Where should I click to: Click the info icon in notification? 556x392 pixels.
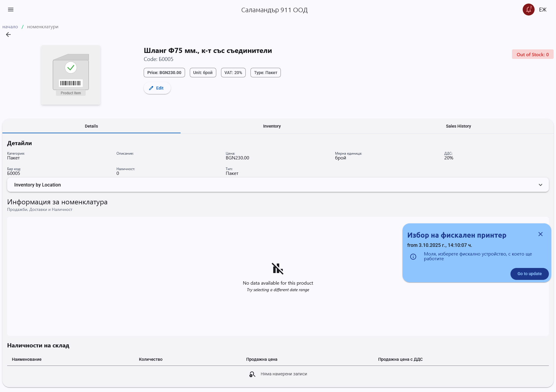[413, 257]
